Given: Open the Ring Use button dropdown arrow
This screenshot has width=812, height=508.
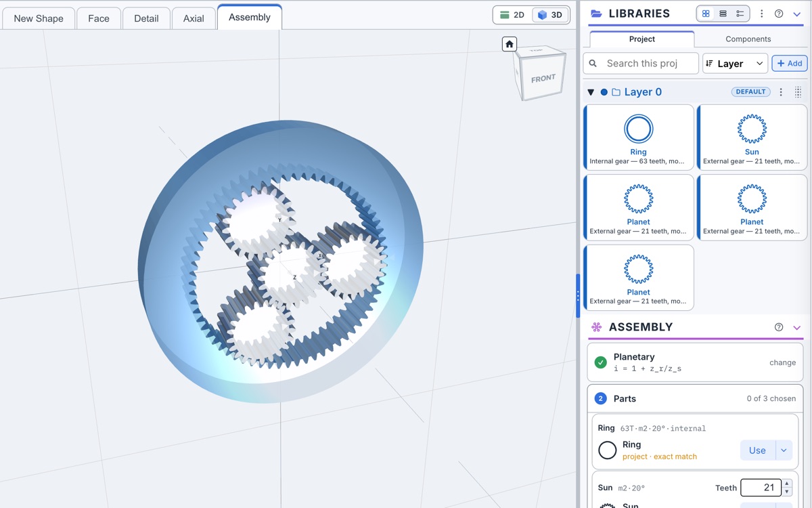Looking at the screenshot, I should click(x=784, y=450).
